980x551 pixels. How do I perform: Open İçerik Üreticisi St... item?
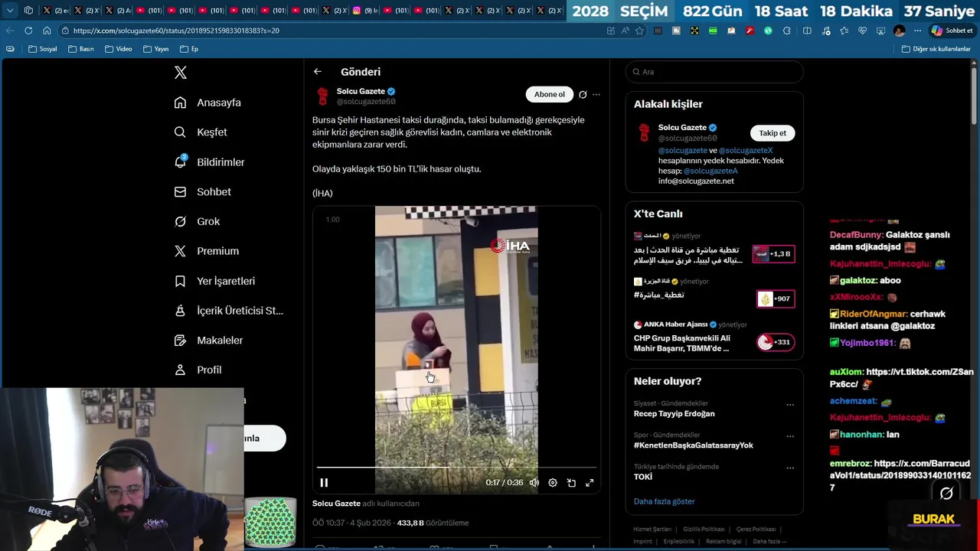(228, 311)
